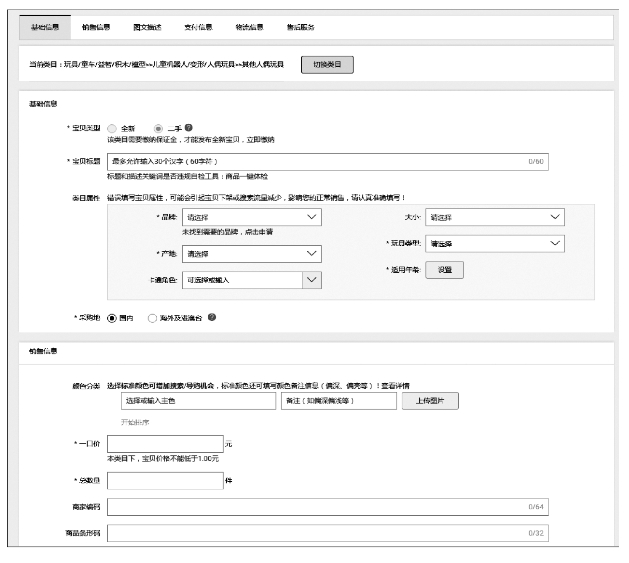
Task: Click the 切换类目 button
Action: (x=327, y=65)
